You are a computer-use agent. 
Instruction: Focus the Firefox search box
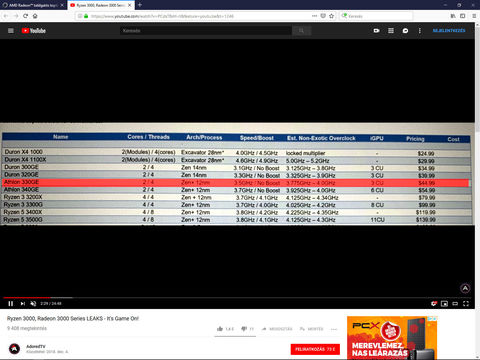pos(376,16)
